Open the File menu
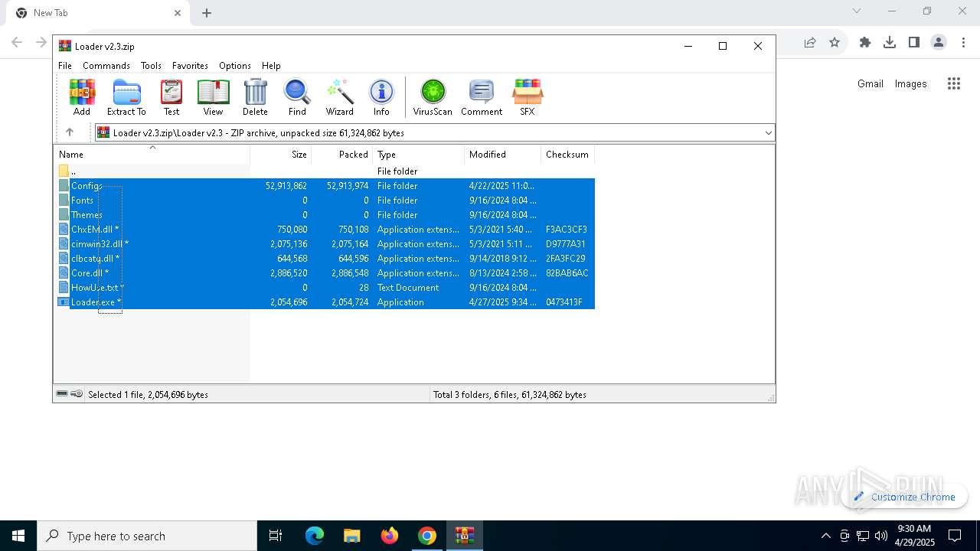980x551 pixels. tap(65, 66)
